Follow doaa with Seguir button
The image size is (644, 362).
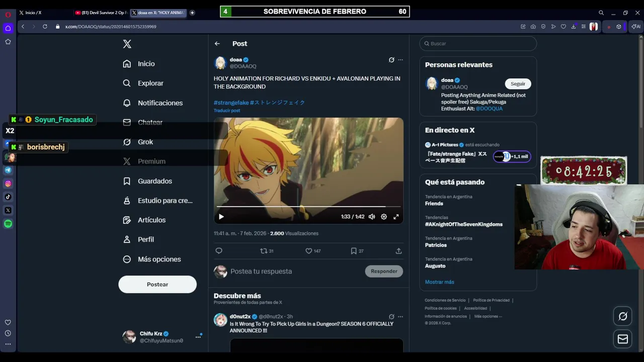(x=518, y=84)
